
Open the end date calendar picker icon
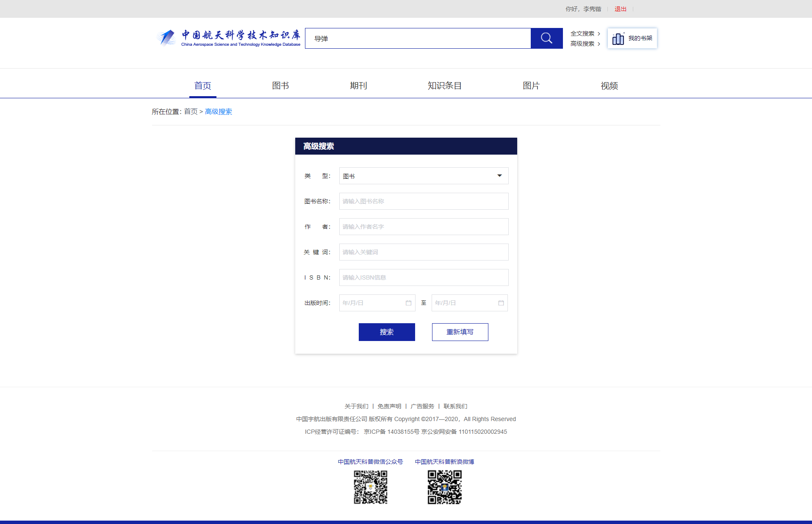[x=501, y=303]
